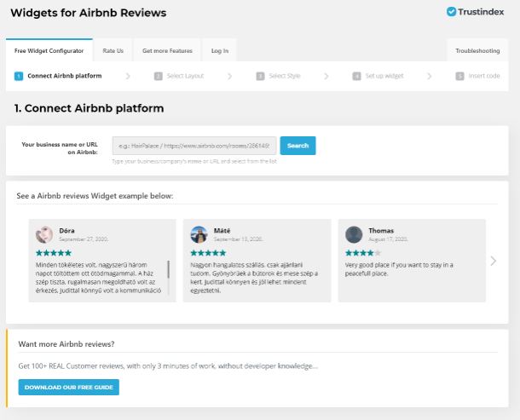Click the four-star rating in Thomas's review
This screenshot has width=520, height=420.
tap(363, 253)
